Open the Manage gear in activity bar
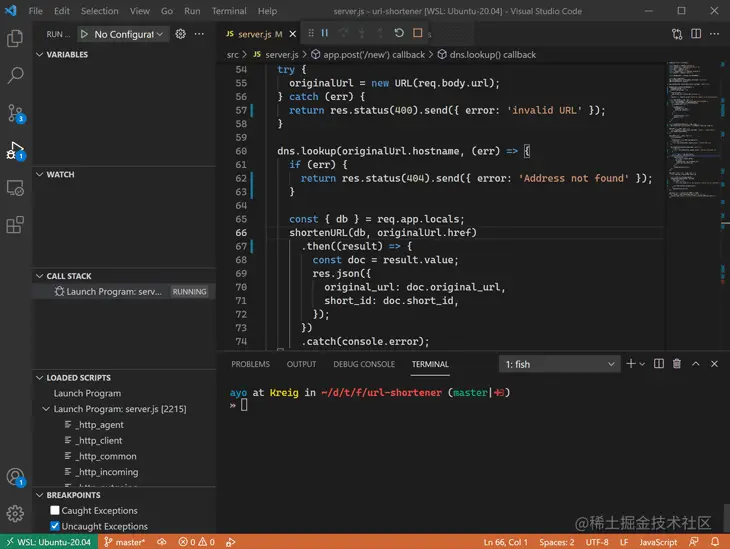 tap(15, 514)
